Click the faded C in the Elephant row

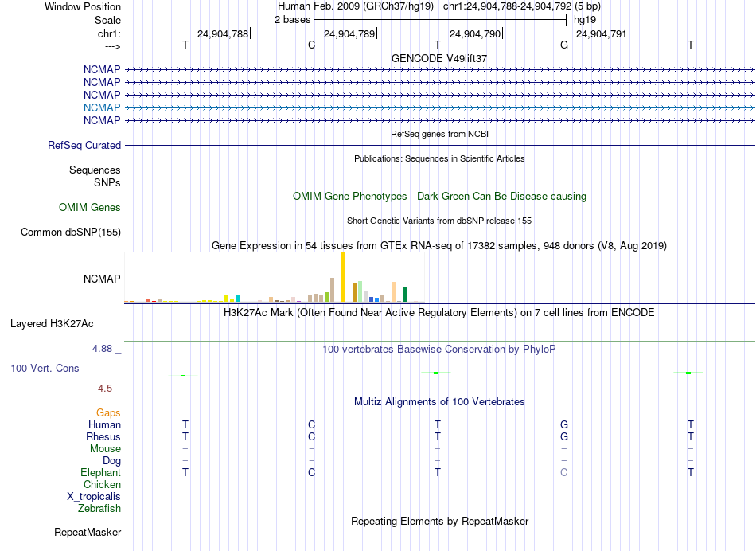564,472
